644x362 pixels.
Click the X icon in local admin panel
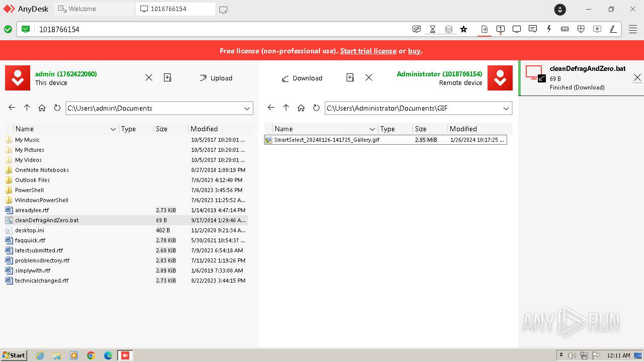pos(149,77)
